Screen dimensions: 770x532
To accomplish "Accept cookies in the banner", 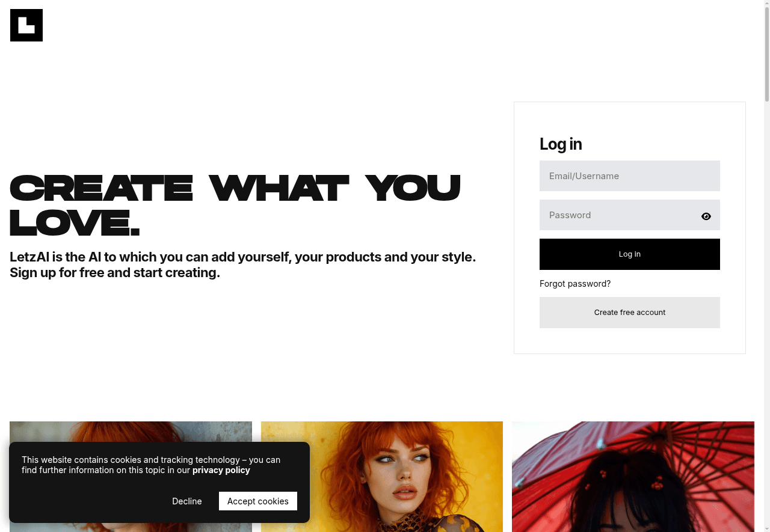I will point(258,501).
